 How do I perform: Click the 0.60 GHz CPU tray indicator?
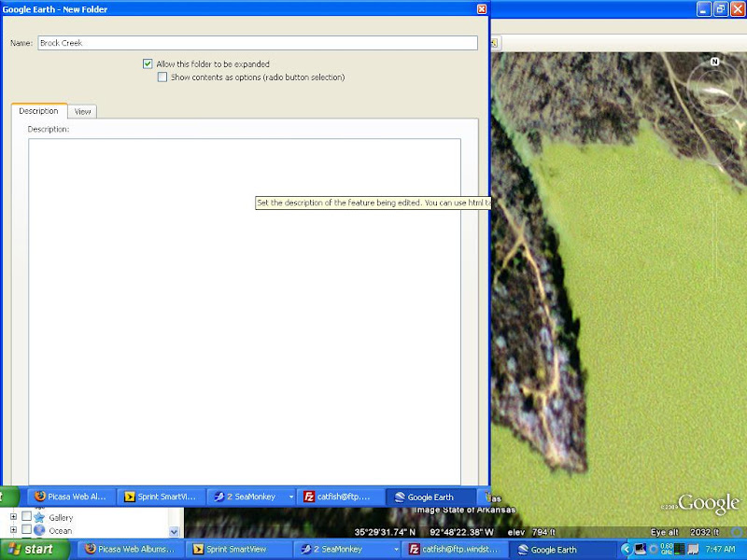(x=667, y=549)
